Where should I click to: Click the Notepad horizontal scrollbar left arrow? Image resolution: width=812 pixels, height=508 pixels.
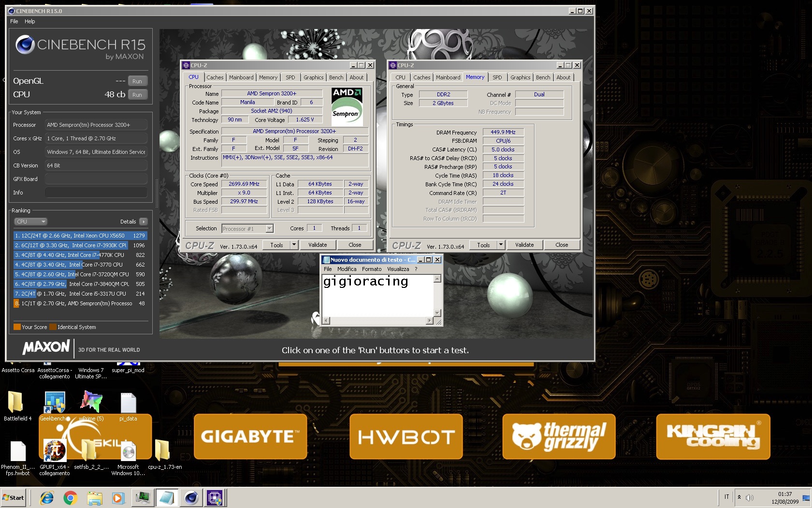[326, 321]
